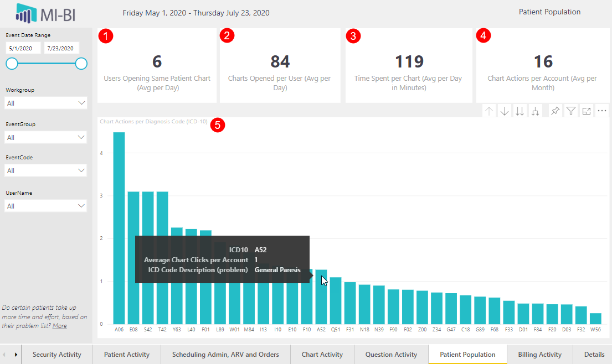This screenshot has width=612, height=364.
Task: Click the start date field 5/1/2020
Action: point(23,49)
